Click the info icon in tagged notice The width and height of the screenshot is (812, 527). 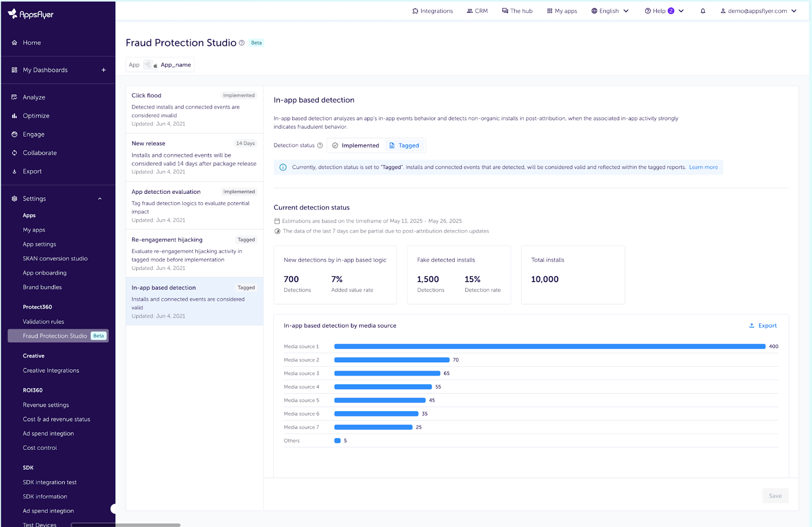[x=283, y=167]
